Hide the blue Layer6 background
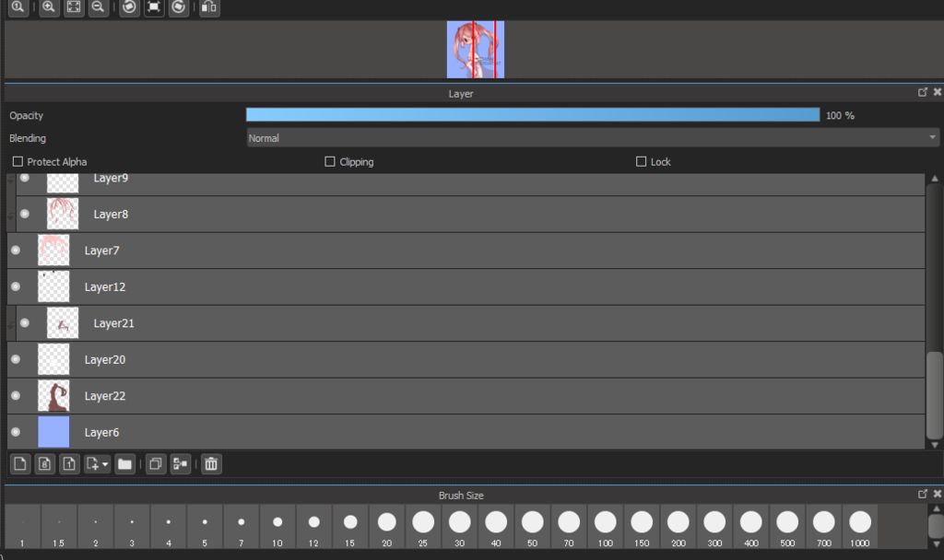Image resolution: width=944 pixels, height=560 pixels. (16, 432)
